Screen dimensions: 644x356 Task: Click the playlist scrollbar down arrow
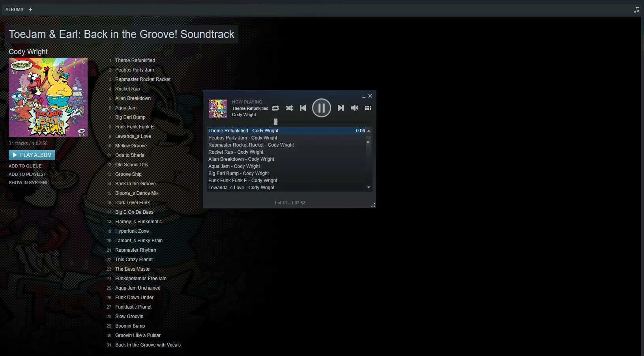[369, 187]
